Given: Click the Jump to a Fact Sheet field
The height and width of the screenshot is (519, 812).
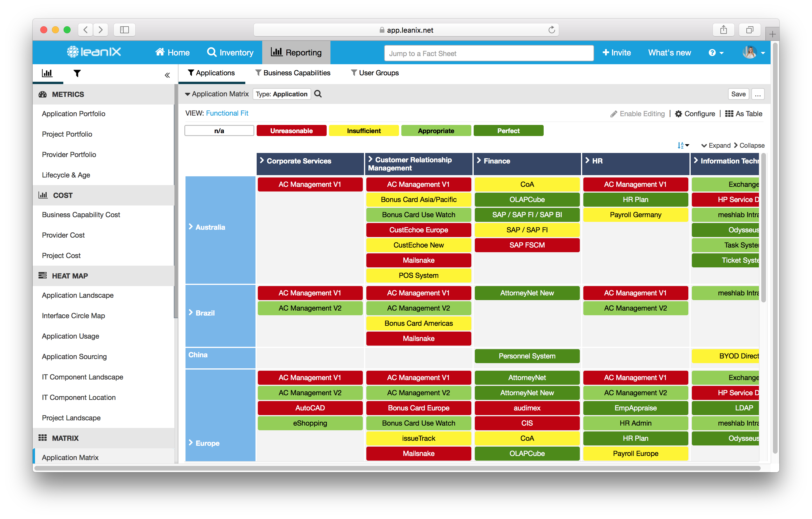Looking at the screenshot, I should point(489,53).
